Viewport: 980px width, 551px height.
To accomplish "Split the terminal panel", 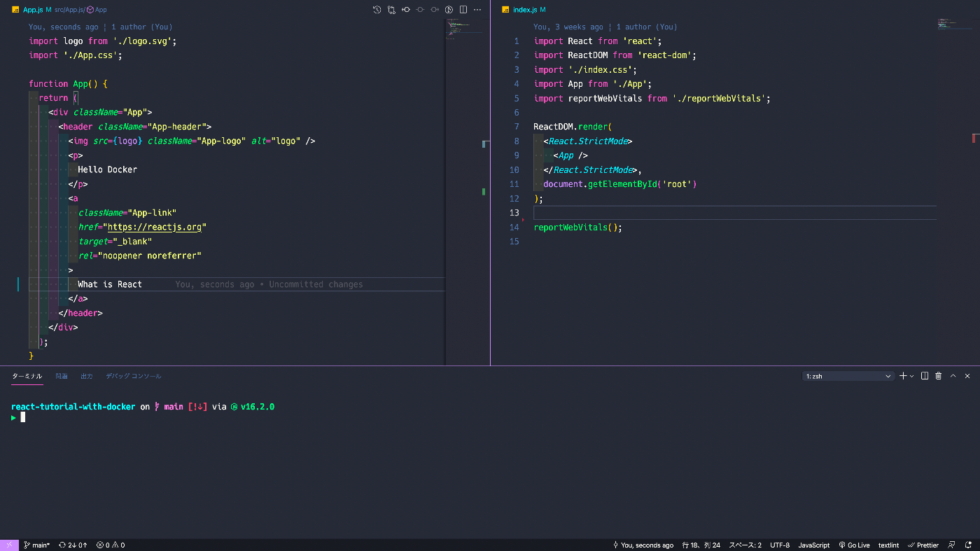I will click(x=925, y=376).
